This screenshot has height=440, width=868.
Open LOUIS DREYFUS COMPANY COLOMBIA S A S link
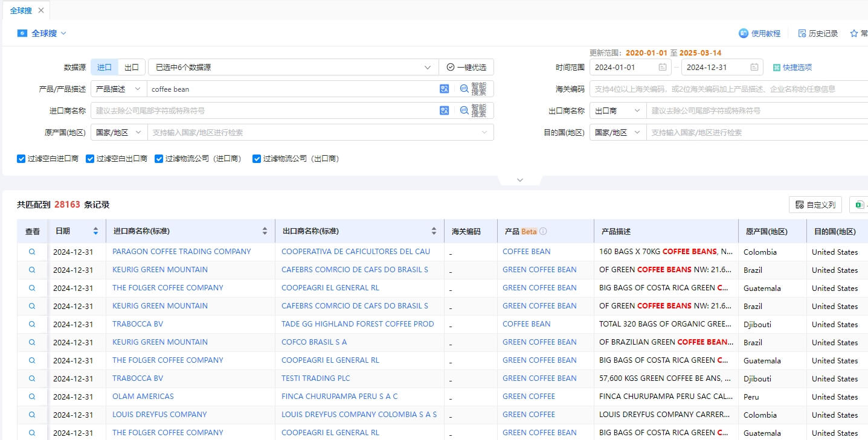pos(359,415)
